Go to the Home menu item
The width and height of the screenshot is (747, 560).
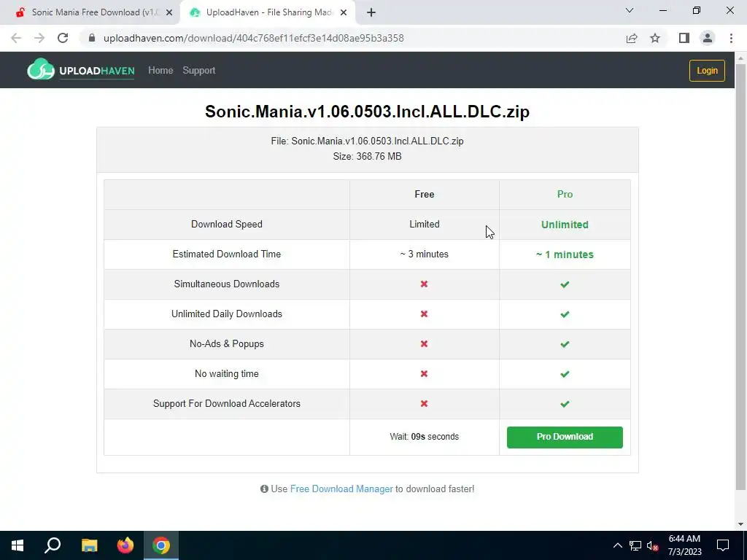(x=160, y=71)
